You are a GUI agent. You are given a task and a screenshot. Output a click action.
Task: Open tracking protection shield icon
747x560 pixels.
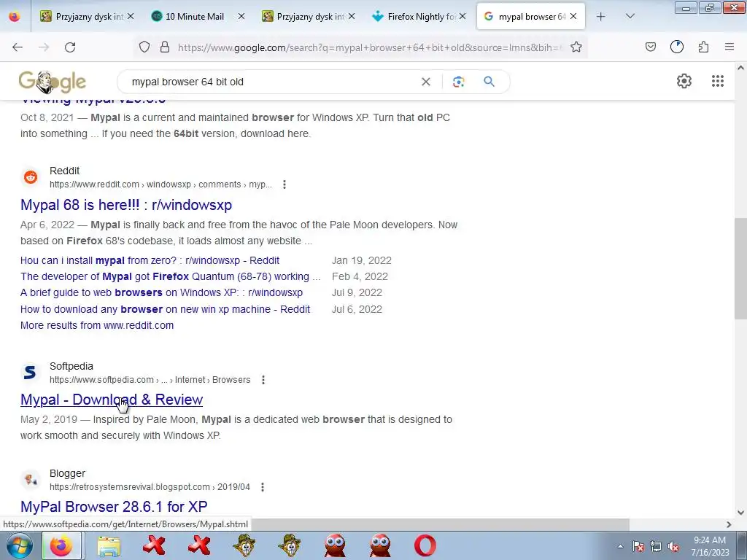144,47
